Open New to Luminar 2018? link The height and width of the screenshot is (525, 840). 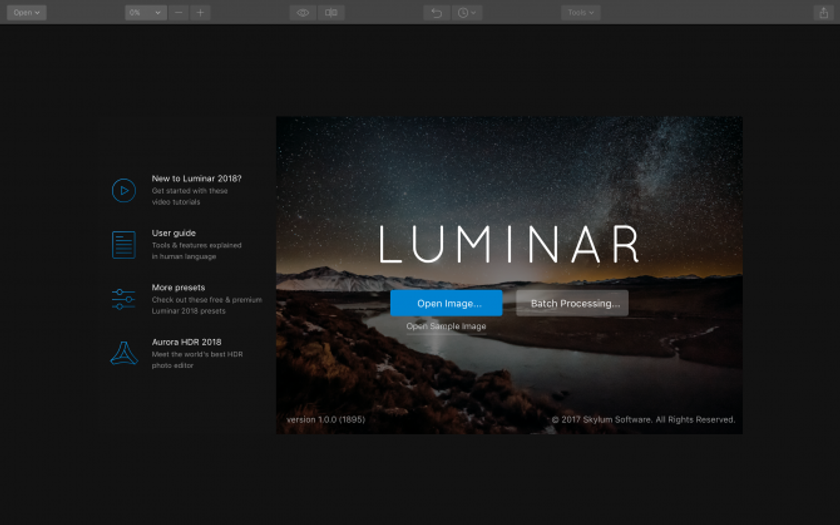[197, 178]
